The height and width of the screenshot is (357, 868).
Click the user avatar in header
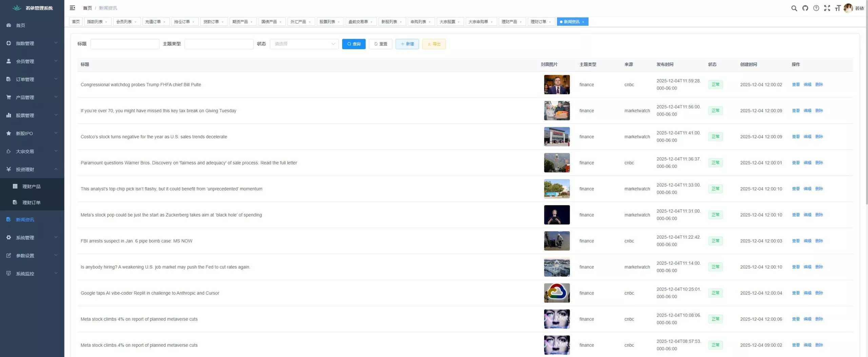point(848,8)
